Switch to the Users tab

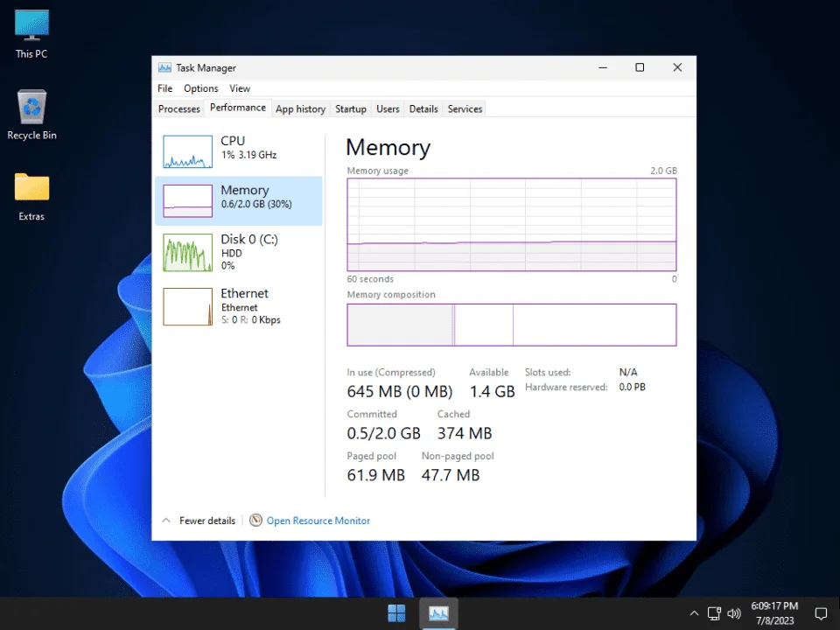click(x=388, y=108)
